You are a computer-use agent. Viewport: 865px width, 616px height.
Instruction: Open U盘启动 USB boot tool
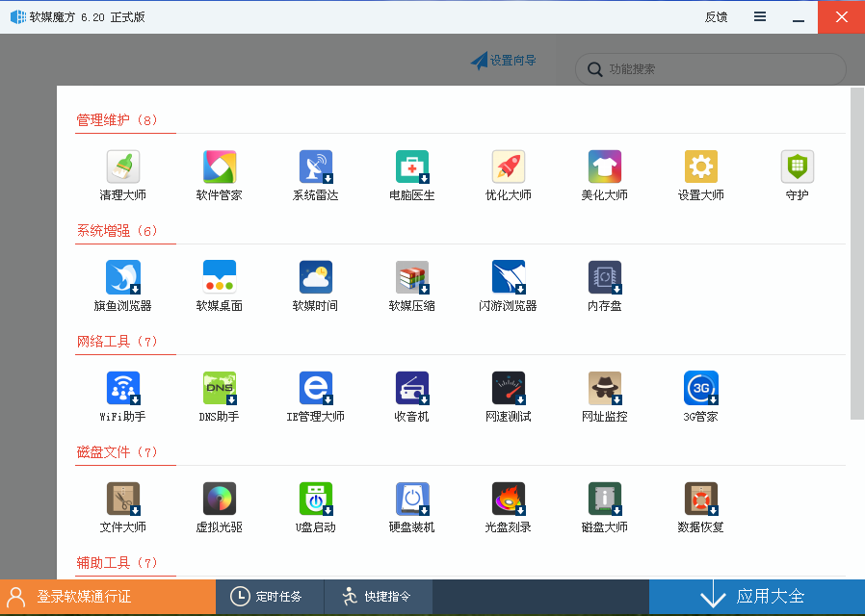tap(316, 508)
